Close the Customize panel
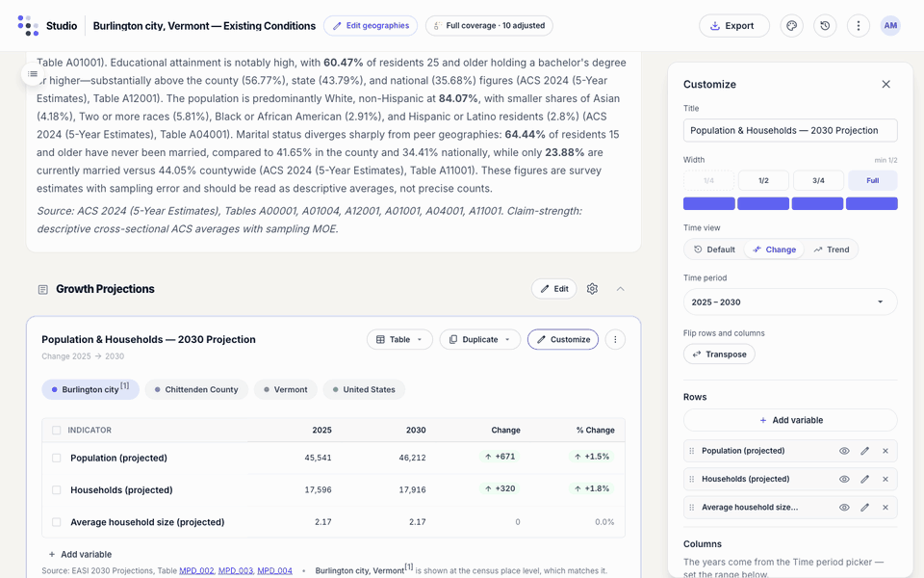The image size is (924, 578). (885, 85)
